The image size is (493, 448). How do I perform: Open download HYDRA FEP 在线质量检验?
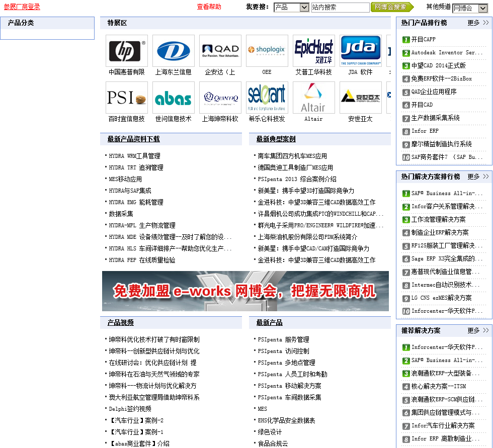point(142,260)
